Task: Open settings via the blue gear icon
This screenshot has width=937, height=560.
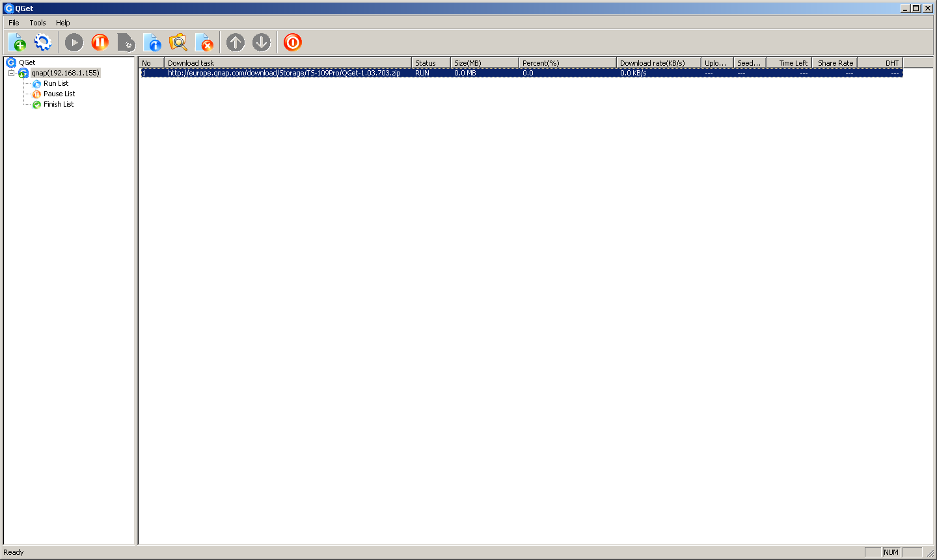Action: pos(43,43)
